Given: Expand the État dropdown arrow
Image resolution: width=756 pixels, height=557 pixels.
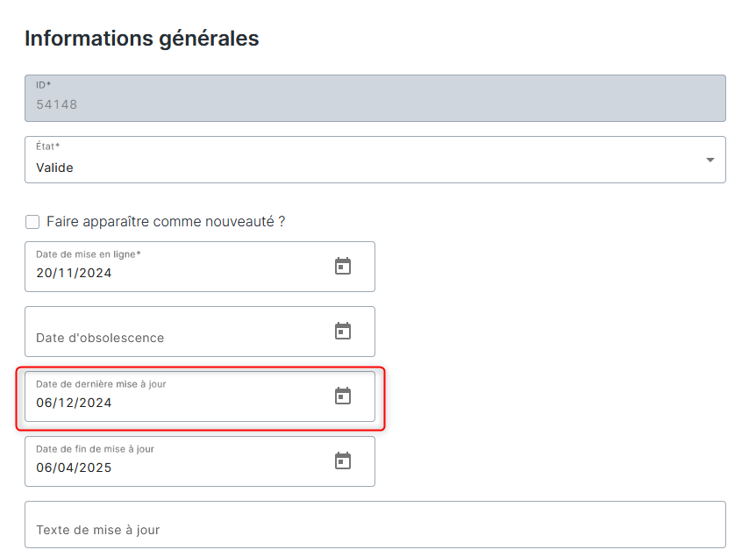Looking at the screenshot, I should 710,160.
